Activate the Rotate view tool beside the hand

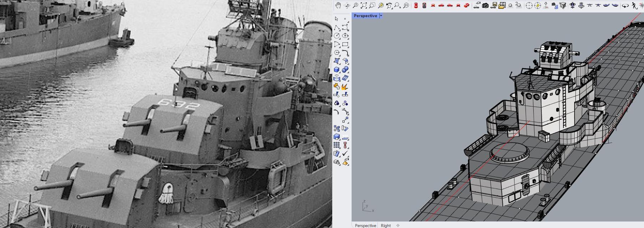point(347,5)
